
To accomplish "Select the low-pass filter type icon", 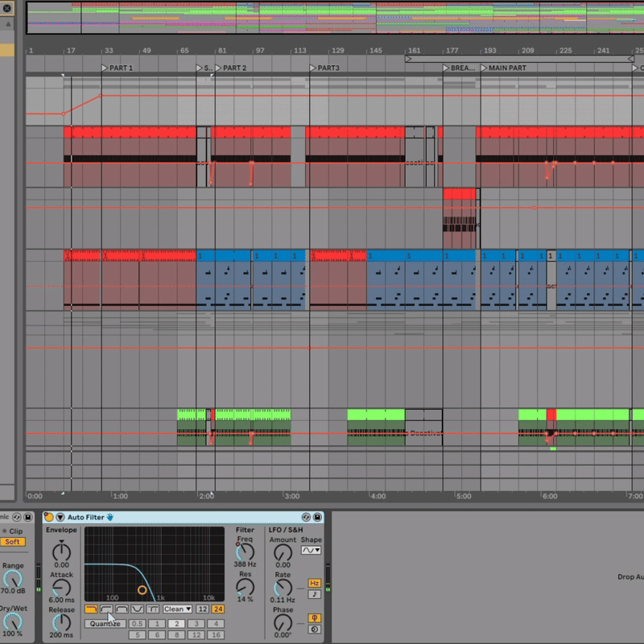I will [x=90, y=609].
